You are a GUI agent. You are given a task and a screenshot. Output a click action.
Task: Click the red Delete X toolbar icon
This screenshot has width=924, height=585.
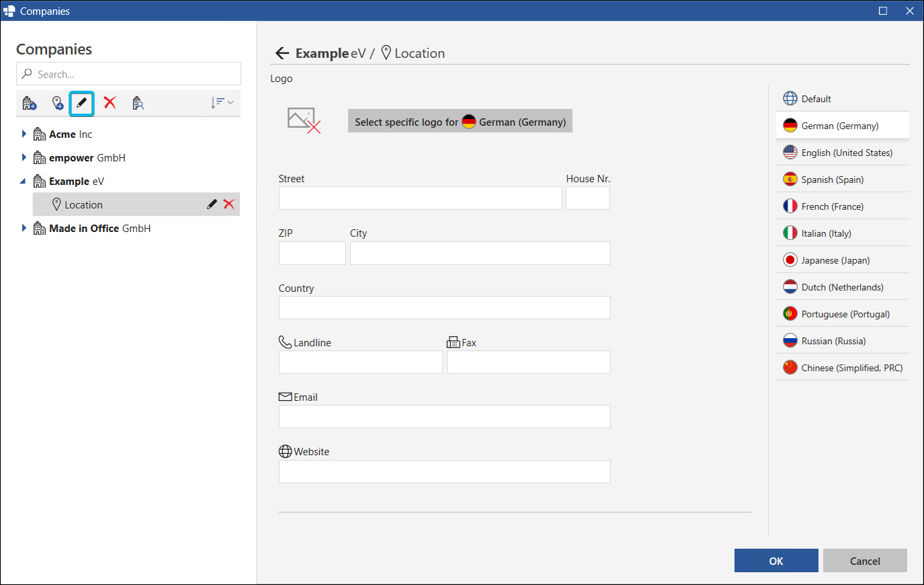tap(110, 103)
